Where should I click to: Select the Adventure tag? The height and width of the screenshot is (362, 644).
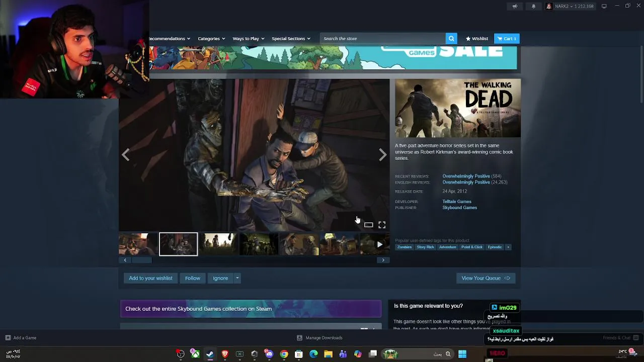point(447,247)
